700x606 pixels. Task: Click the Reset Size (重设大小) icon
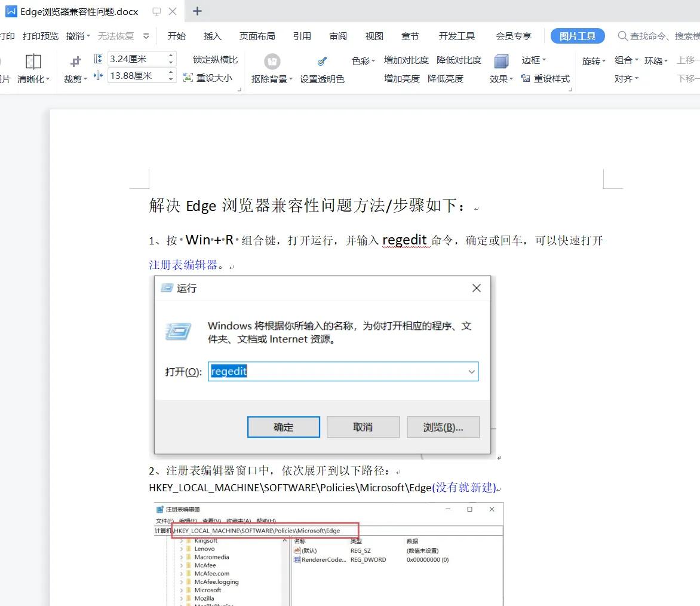188,78
